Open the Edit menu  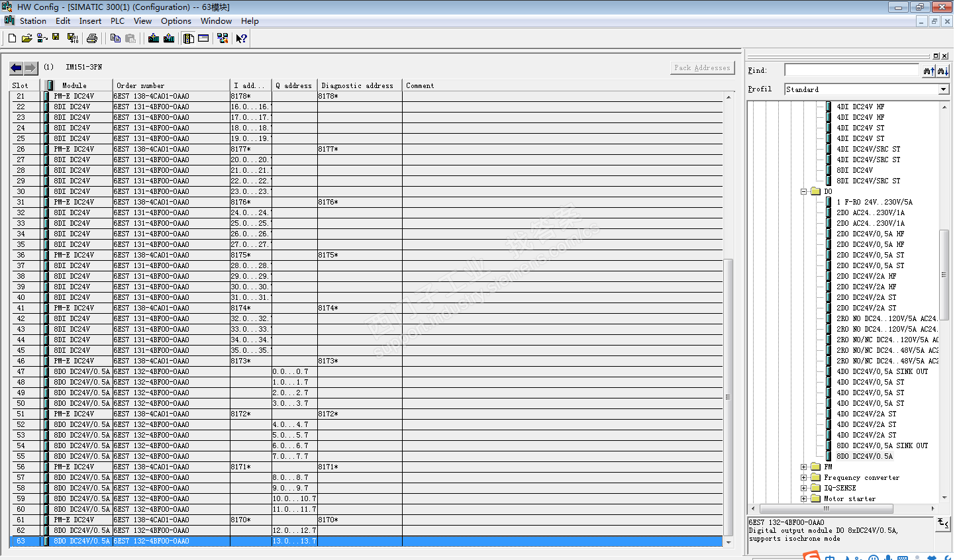[63, 21]
